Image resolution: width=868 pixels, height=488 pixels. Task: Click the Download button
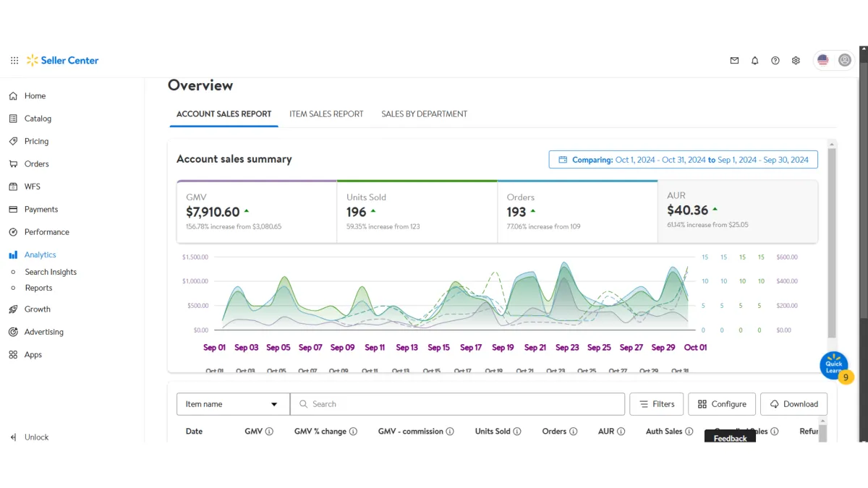coord(793,404)
